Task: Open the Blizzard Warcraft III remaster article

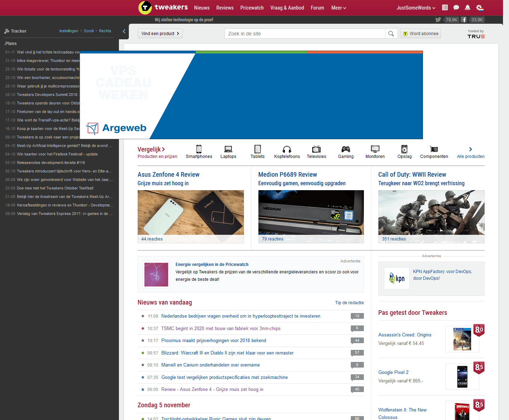Action: [x=228, y=353]
